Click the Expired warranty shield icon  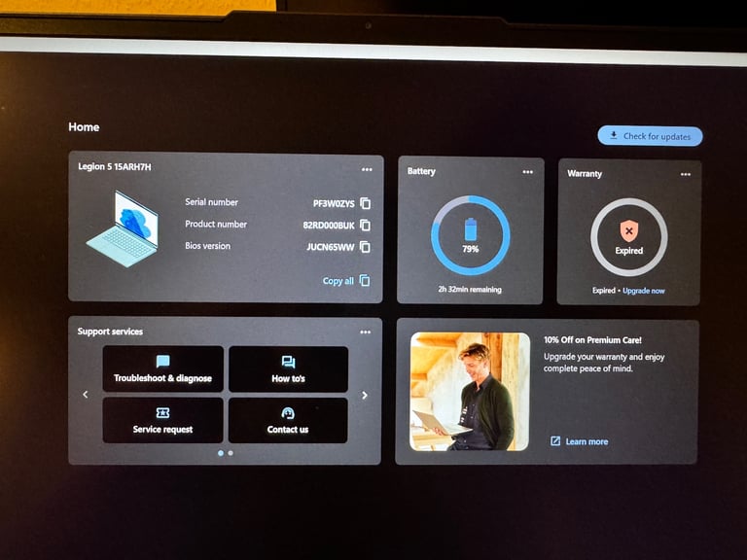point(629,231)
